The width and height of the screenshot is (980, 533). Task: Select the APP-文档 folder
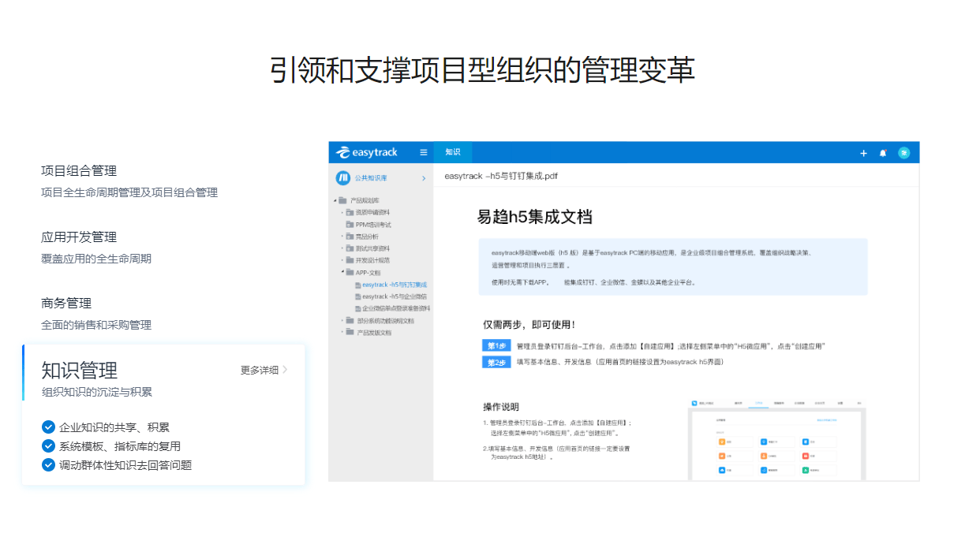pyautogui.click(x=368, y=272)
